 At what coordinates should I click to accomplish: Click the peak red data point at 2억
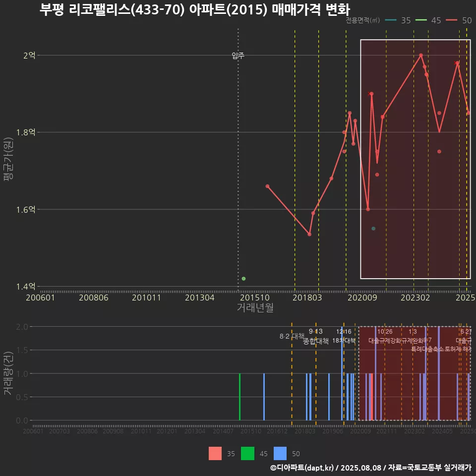coord(421,55)
